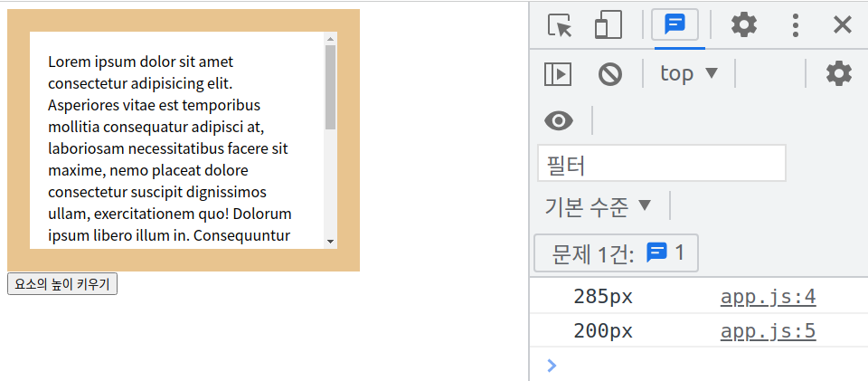Click the text box scrollbar thumb

point(331,87)
